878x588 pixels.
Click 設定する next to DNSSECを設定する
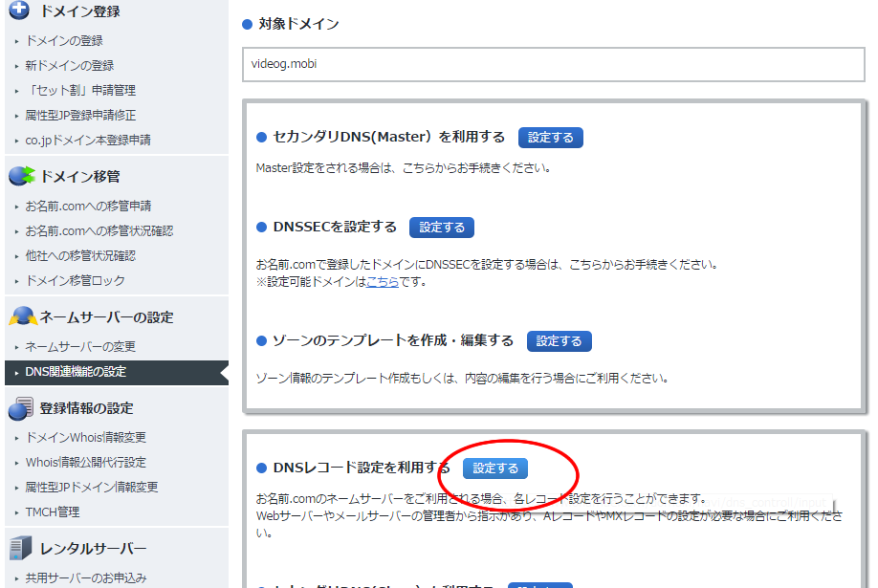click(x=441, y=228)
